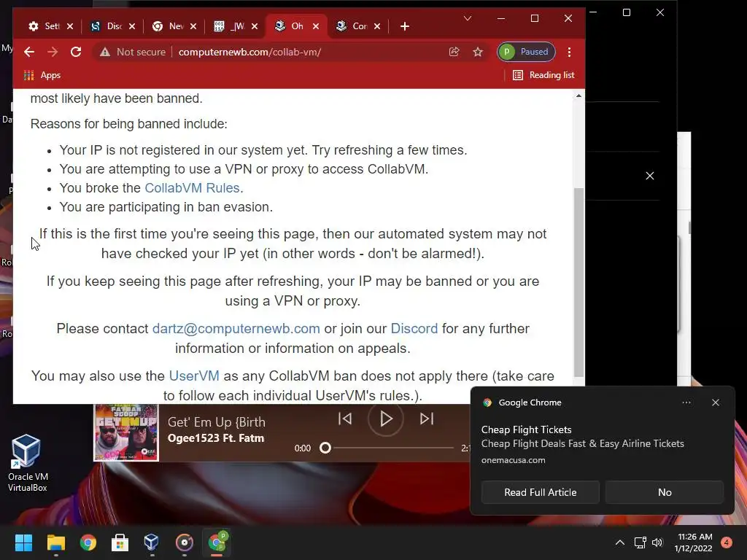This screenshot has height=560, width=747.
Task: Bookmark this page with the star icon
Action: point(478,52)
